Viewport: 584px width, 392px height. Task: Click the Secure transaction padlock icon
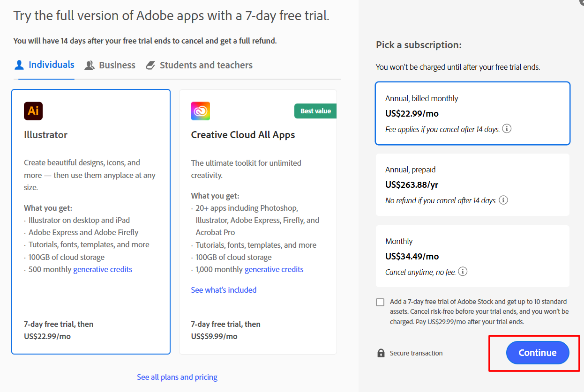pyautogui.click(x=381, y=353)
